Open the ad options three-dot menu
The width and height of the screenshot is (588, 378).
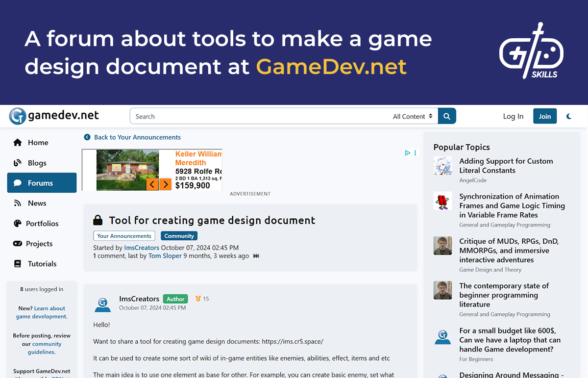[415, 153]
